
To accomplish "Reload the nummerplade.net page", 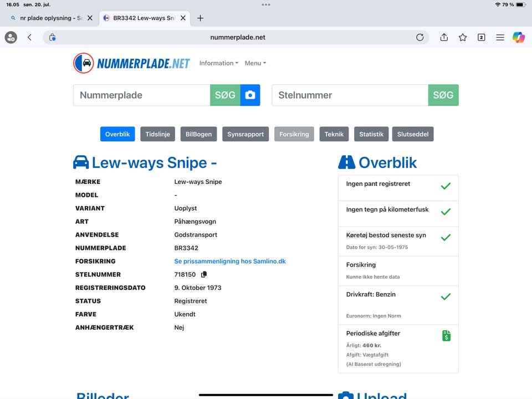I will (x=420, y=37).
